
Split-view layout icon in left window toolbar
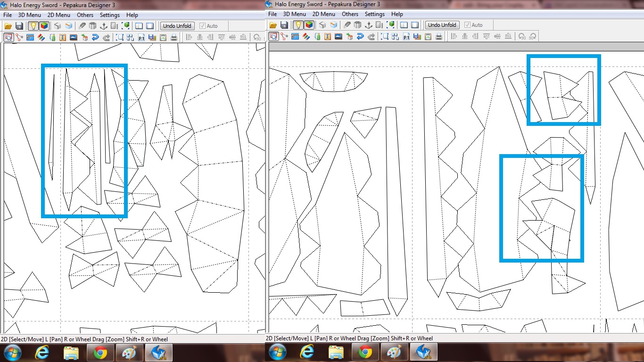tap(139, 26)
